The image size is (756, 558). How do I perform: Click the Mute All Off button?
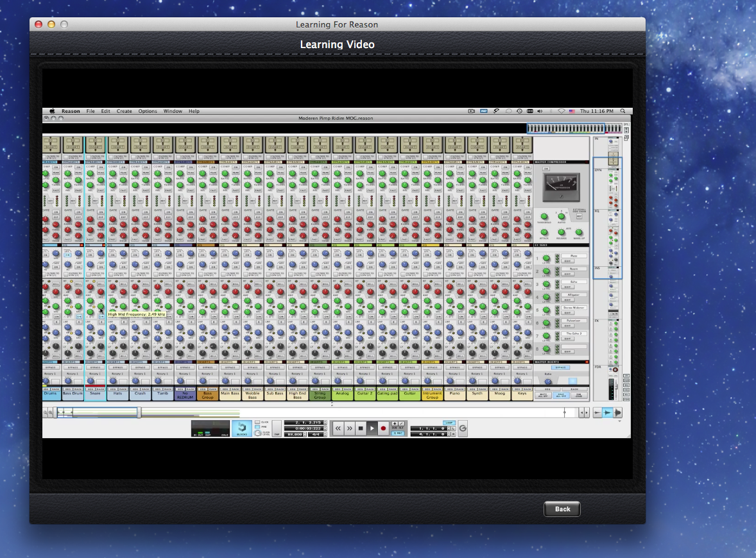point(544,395)
